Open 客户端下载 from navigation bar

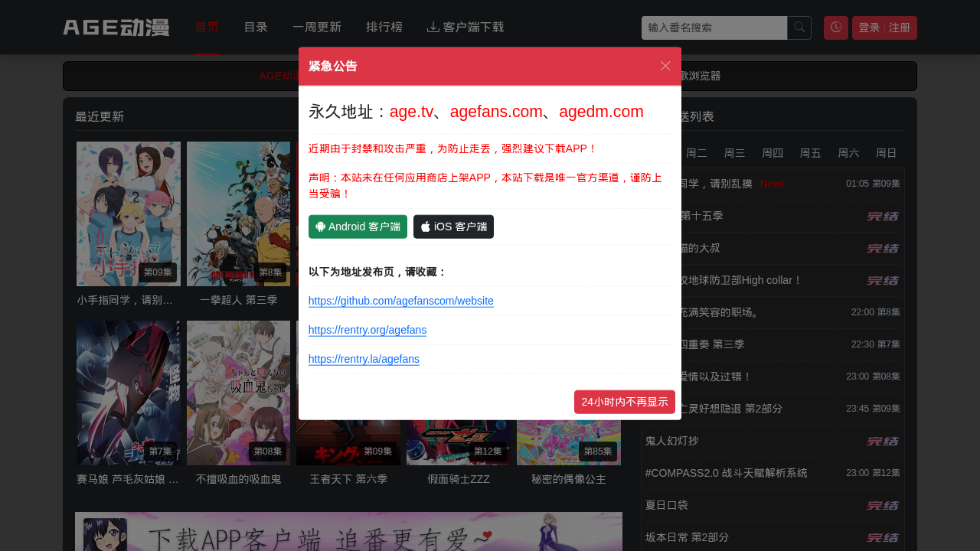pyautogui.click(x=465, y=28)
